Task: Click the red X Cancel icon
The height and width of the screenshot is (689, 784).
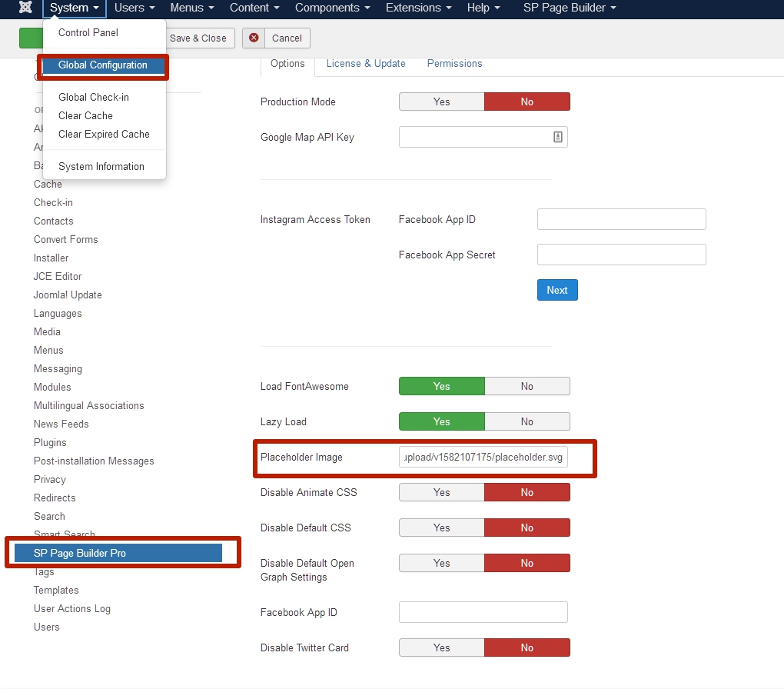Action: (x=254, y=38)
